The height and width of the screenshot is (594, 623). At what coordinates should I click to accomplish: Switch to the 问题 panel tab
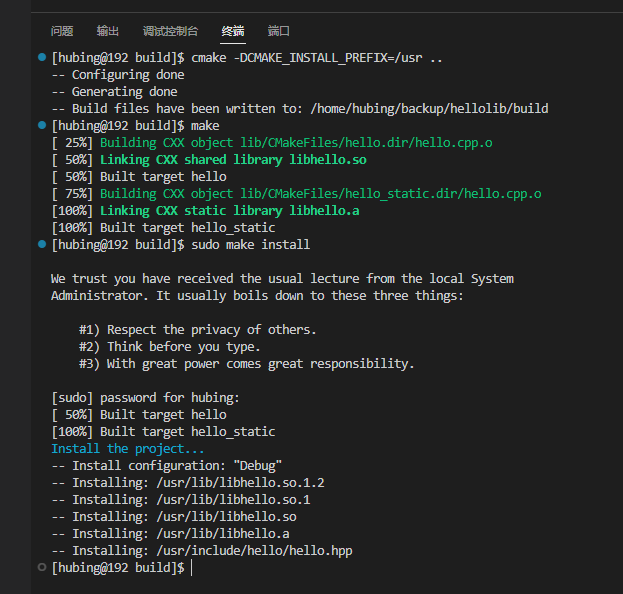(x=62, y=31)
